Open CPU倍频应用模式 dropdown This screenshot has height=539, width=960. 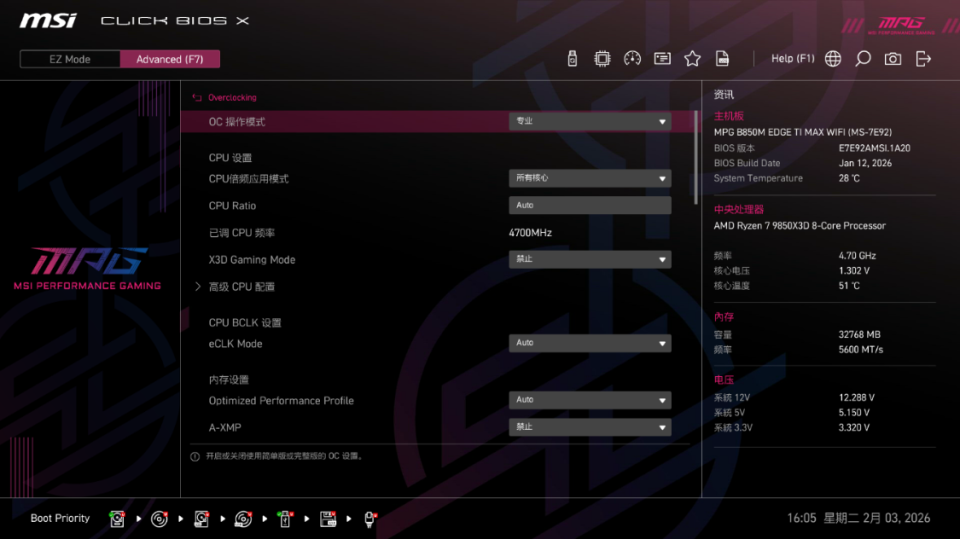[590, 178]
